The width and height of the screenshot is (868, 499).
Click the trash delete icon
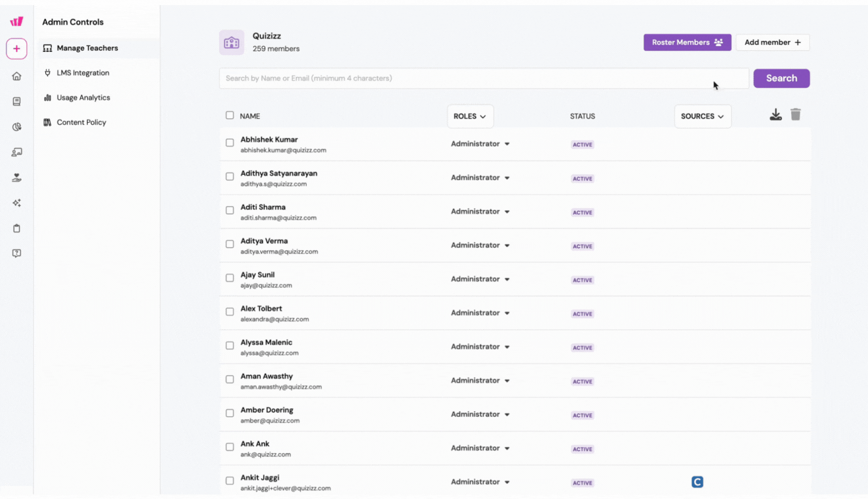pos(796,115)
